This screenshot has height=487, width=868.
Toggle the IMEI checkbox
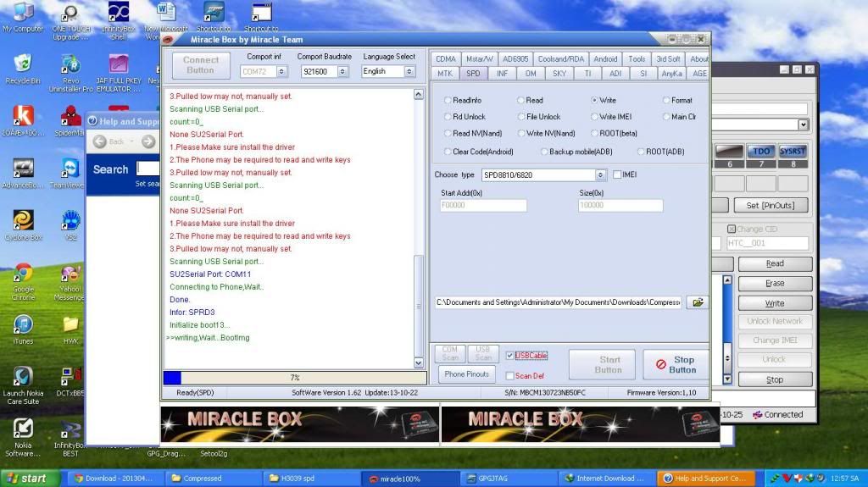coord(617,174)
